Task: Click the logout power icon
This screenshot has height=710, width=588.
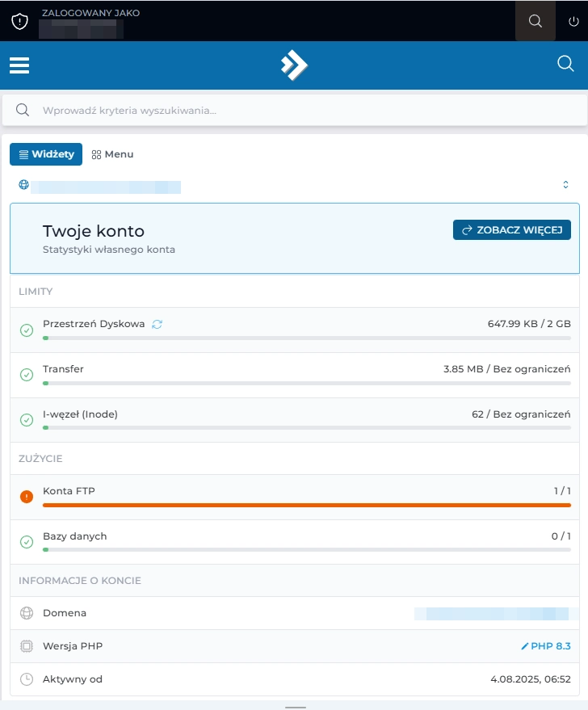Action: 572,21
